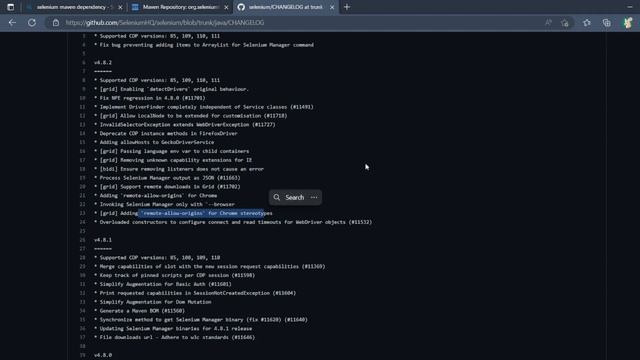Add this page to favorites
This screenshot has height=360, width=640.
pyautogui.click(x=565, y=23)
